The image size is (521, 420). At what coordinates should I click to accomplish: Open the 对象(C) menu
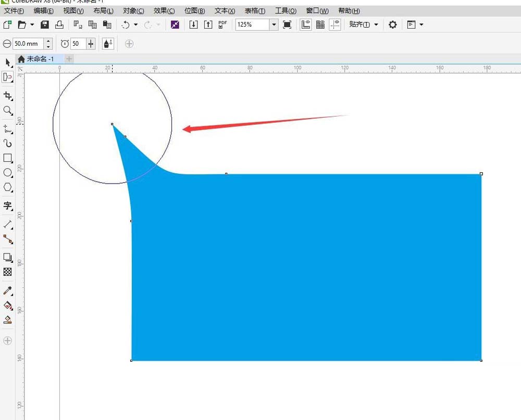click(133, 11)
